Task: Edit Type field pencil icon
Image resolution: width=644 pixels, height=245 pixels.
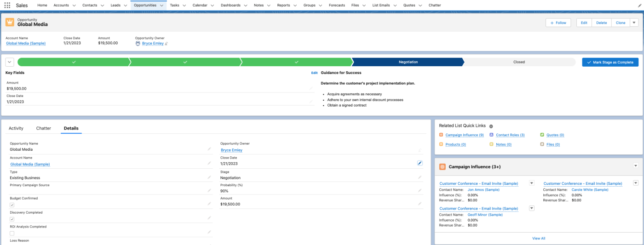Action: click(209, 177)
